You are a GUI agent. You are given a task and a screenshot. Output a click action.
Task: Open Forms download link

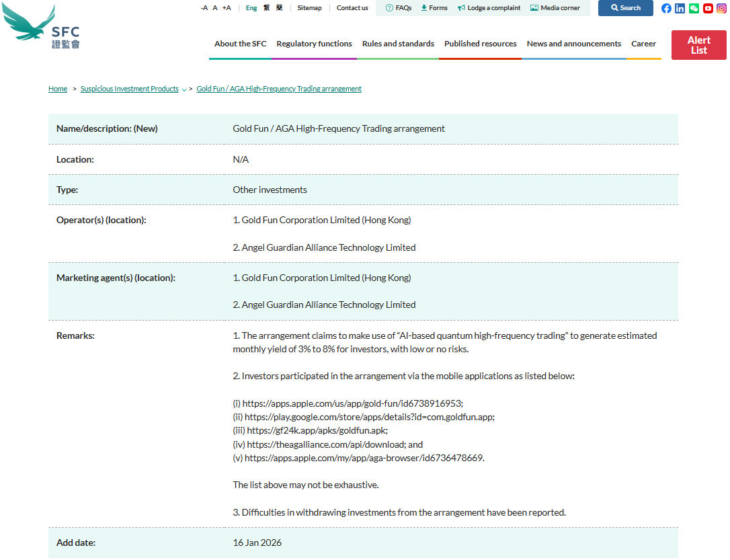click(x=434, y=8)
